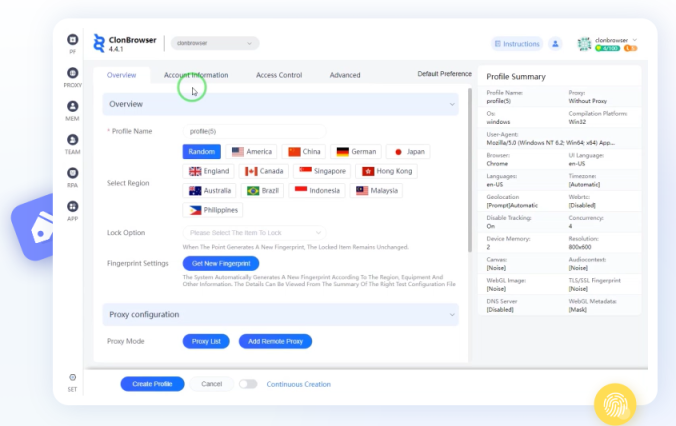676x426 pixels.
Task: Collapse the Proxy configuration section
Action: point(452,315)
